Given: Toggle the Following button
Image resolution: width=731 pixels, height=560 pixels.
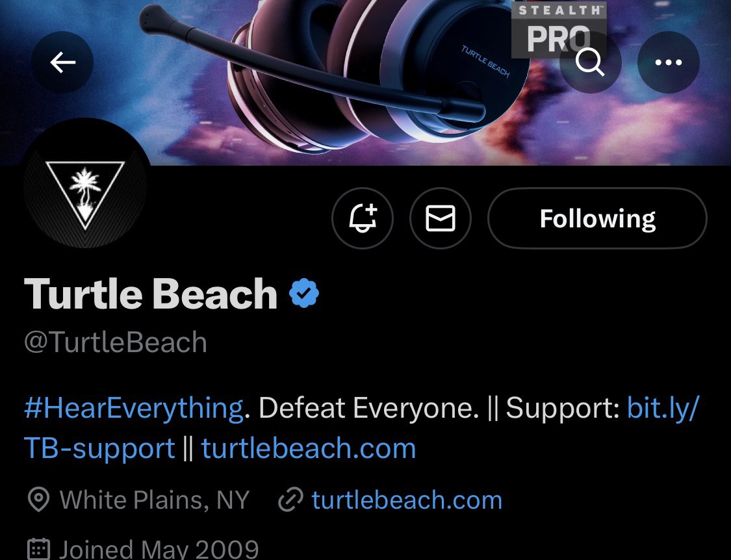Looking at the screenshot, I should point(597,218).
